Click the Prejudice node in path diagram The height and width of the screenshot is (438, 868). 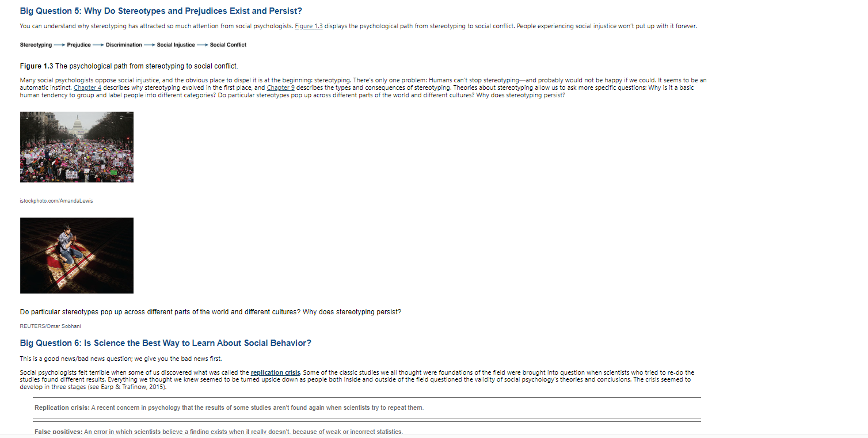pyautogui.click(x=79, y=45)
